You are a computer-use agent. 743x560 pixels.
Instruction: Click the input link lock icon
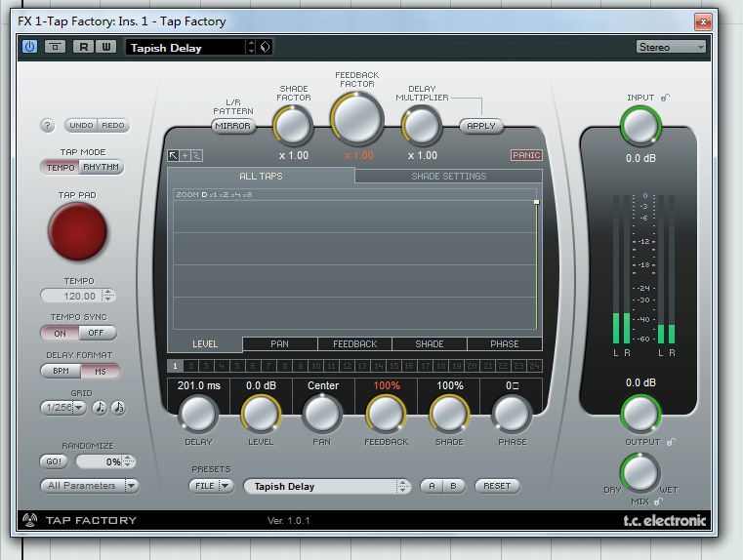pyautogui.click(x=665, y=98)
